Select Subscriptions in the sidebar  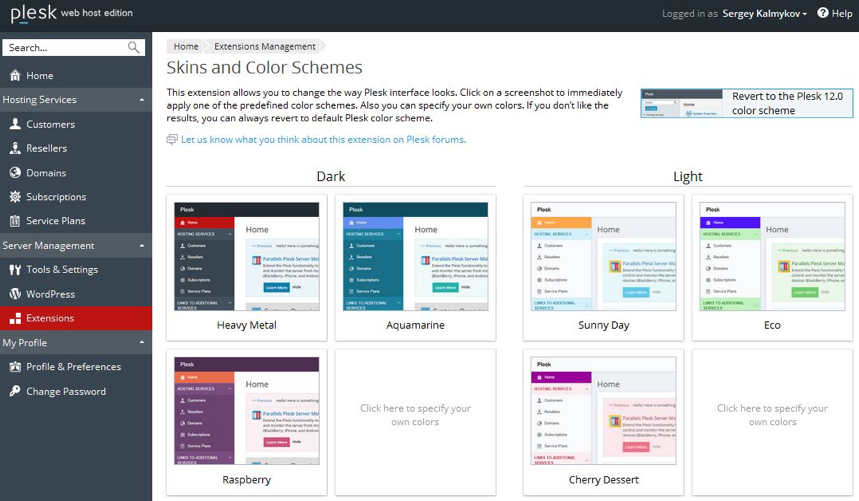click(x=76, y=197)
